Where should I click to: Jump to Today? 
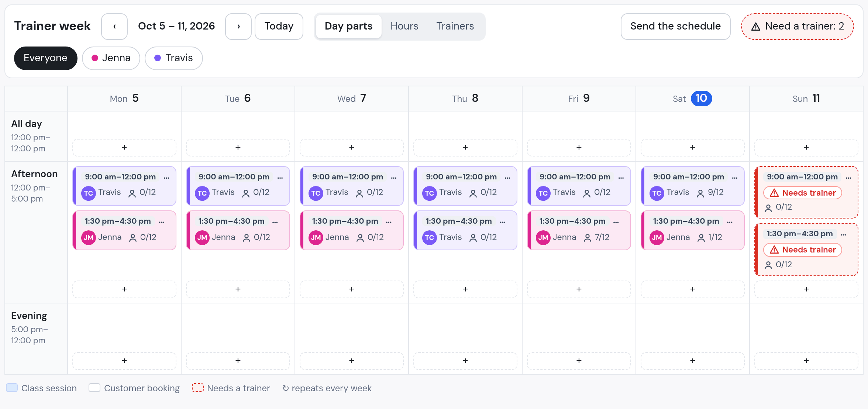coord(279,26)
